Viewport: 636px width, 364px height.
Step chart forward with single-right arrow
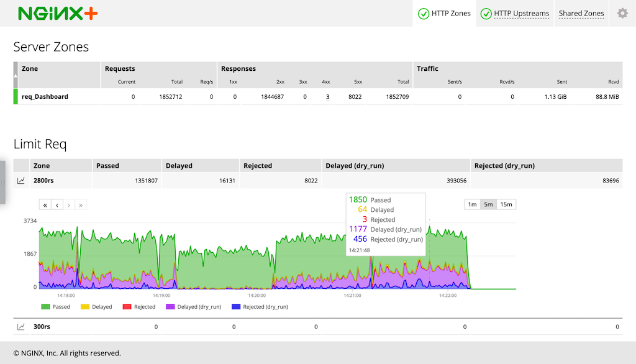[68, 204]
